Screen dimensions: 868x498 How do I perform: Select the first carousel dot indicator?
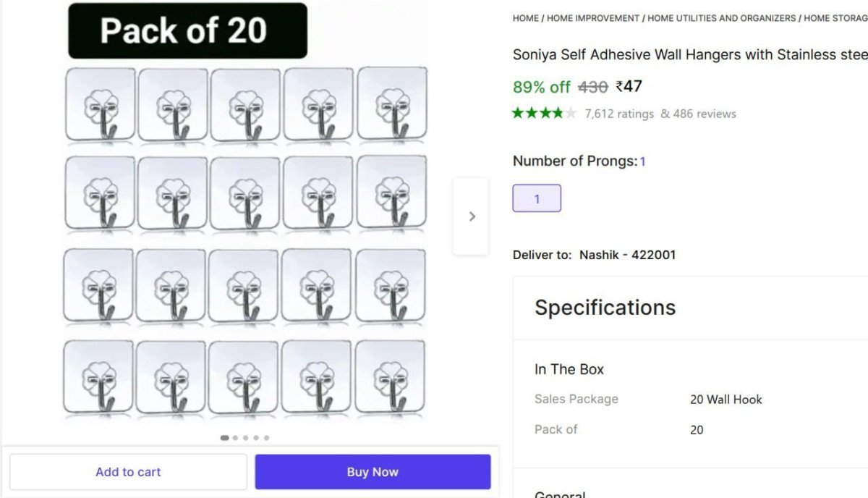(225, 437)
